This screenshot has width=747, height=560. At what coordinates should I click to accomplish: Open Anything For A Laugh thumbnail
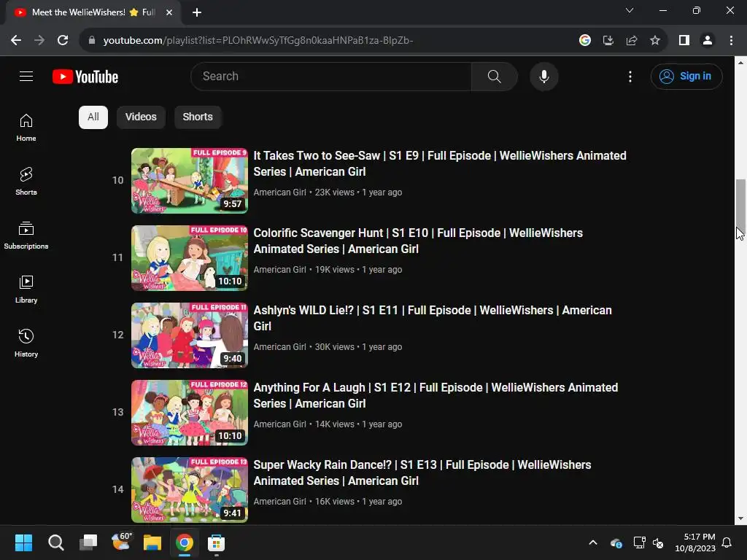click(x=190, y=413)
